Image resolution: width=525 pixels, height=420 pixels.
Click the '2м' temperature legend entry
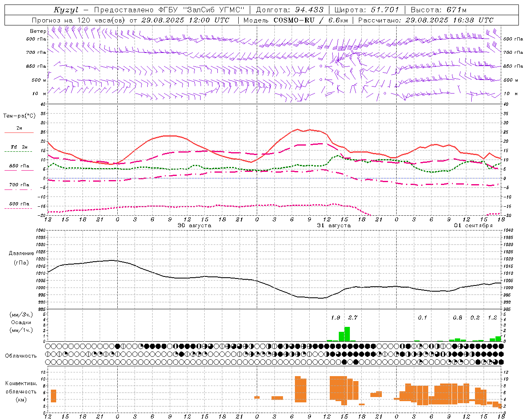(x=19, y=128)
